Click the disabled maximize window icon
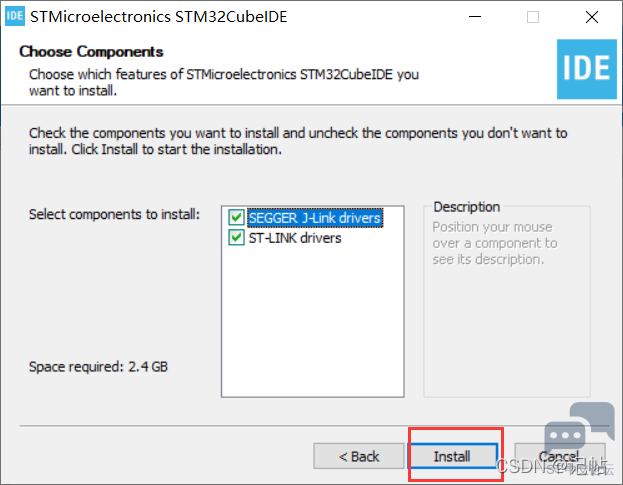This screenshot has height=485, width=623. pos(533,17)
